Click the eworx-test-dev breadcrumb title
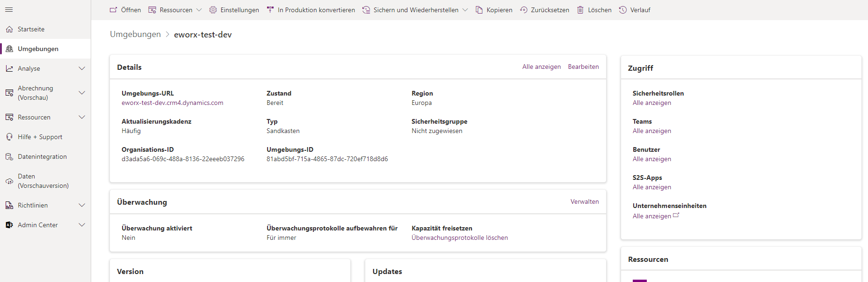 [x=203, y=35]
